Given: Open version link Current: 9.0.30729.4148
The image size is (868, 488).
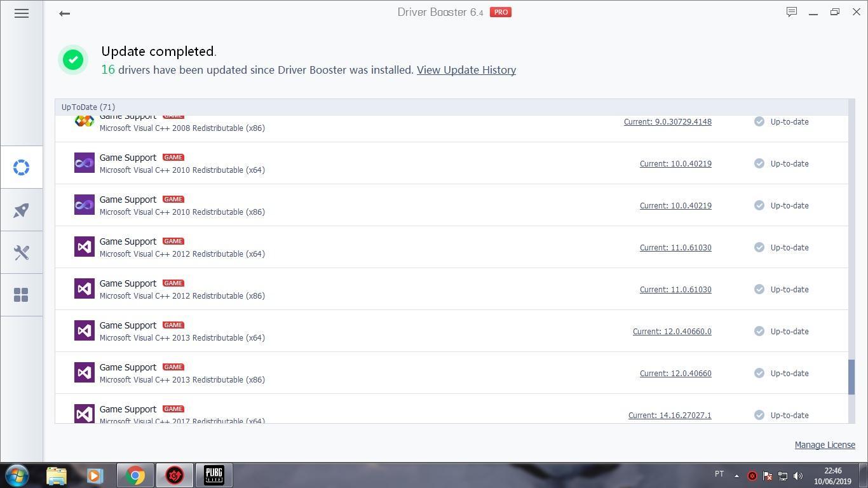Looking at the screenshot, I should coord(668,121).
